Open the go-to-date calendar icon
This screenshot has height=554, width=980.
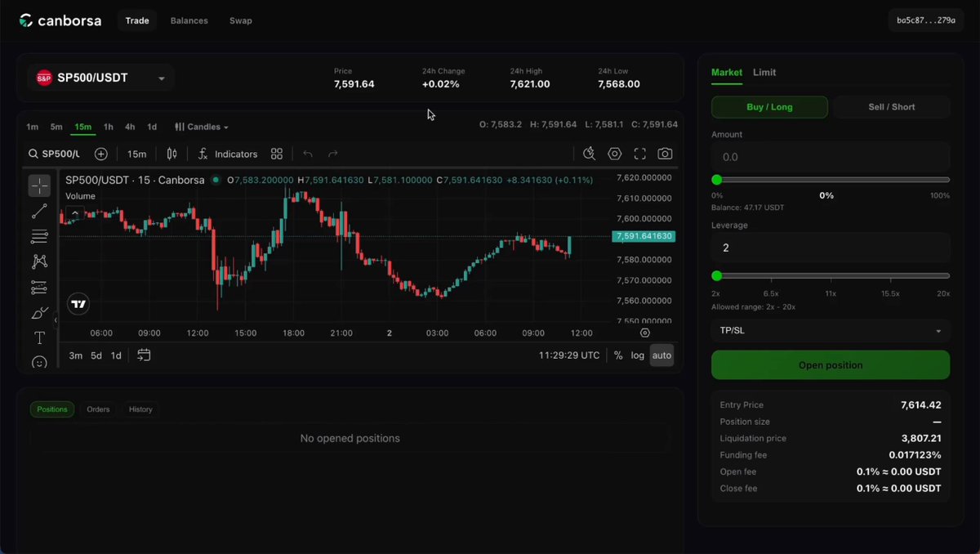(144, 355)
